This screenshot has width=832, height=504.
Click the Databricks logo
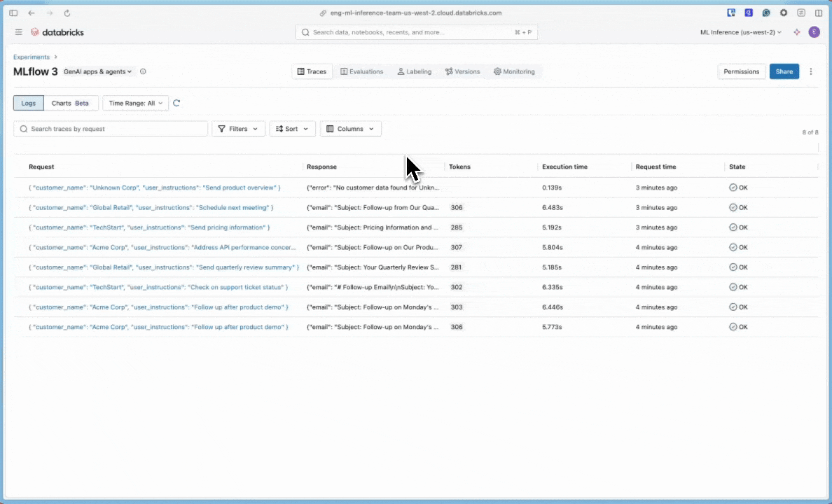tap(57, 31)
